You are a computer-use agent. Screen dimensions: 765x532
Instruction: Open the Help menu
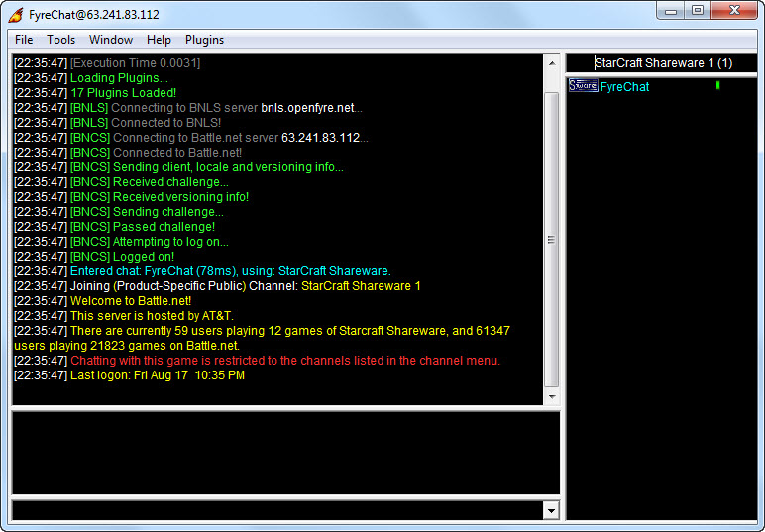point(159,40)
